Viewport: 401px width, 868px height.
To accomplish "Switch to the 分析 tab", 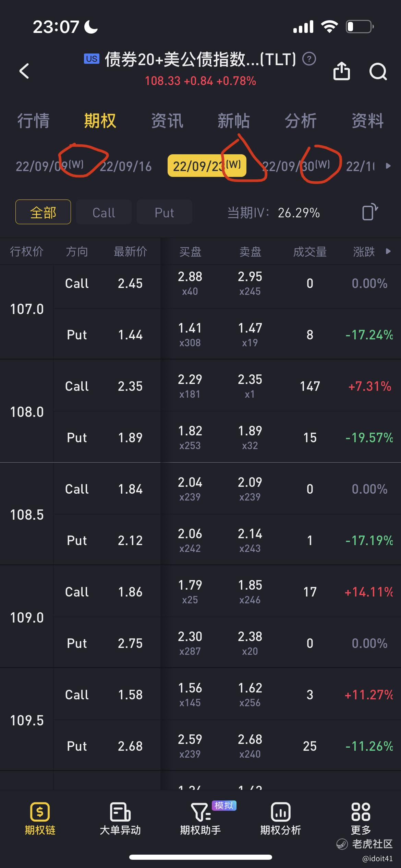I will click(x=301, y=121).
